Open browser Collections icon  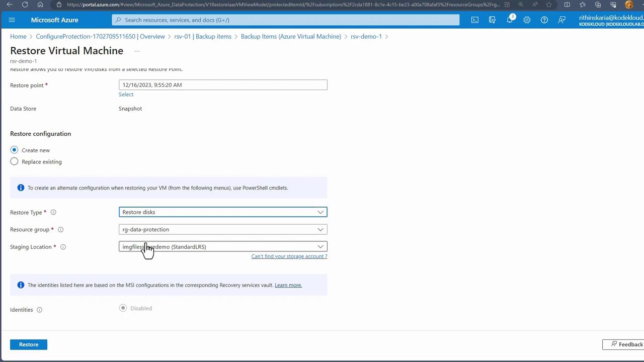tap(598, 5)
